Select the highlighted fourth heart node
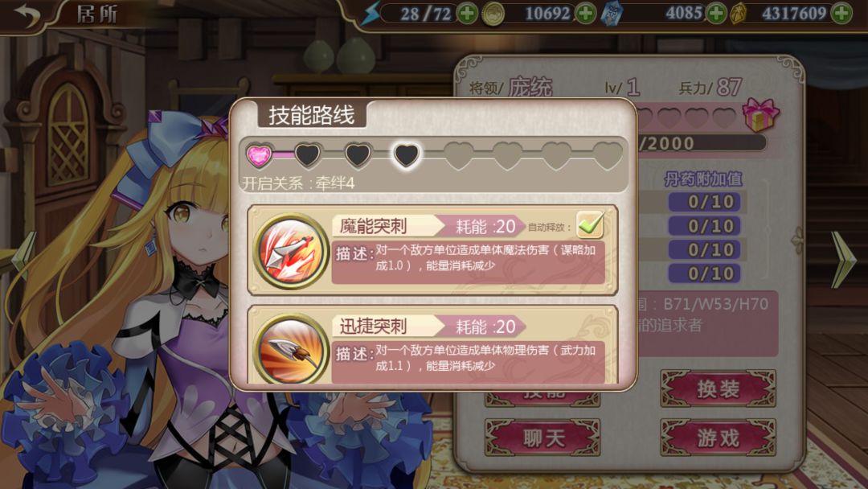868x489 pixels. (x=407, y=155)
